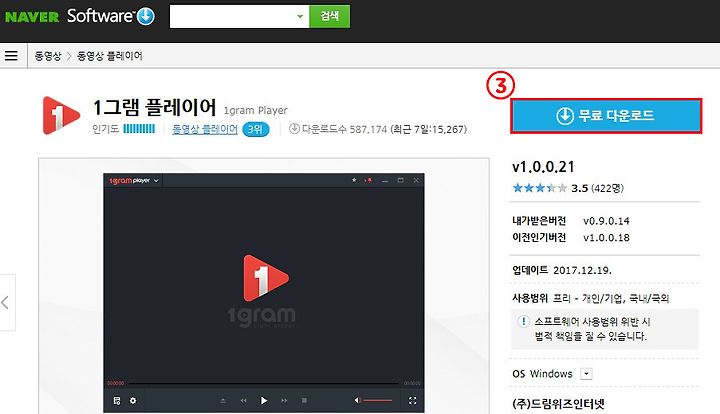Click the player seek progress bar
Screen dimensions: 720x414
264,383
